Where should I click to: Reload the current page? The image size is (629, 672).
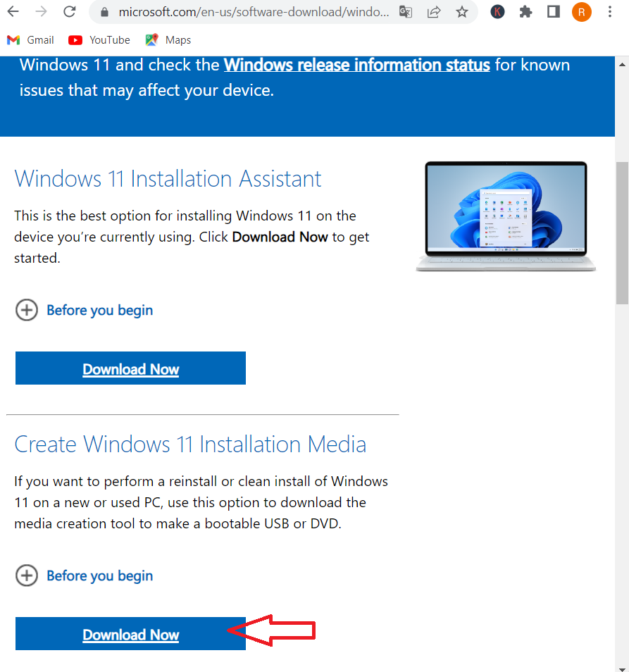(68, 11)
